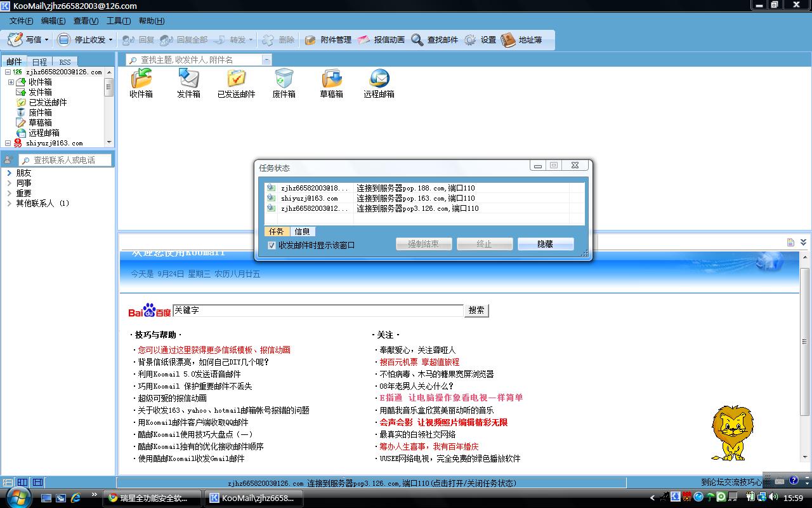Expand the 朋友 contact group
The height and width of the screenshot is (508, 812).
10,173
